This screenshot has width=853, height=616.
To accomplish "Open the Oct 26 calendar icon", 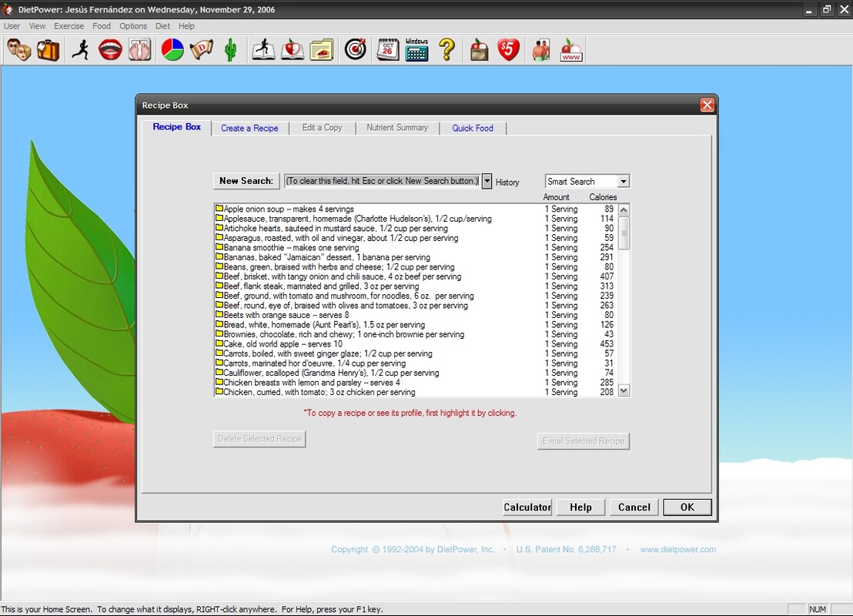I will coord(388,50).
